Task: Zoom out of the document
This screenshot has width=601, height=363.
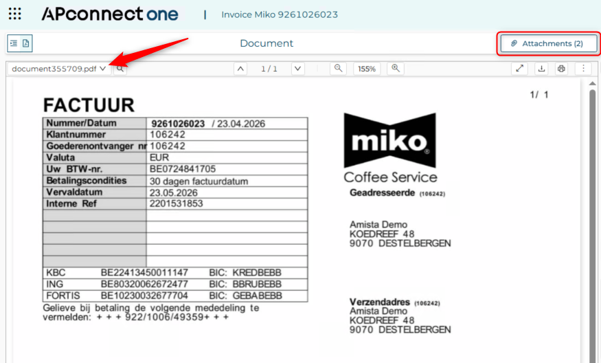Action: (338, 69)
